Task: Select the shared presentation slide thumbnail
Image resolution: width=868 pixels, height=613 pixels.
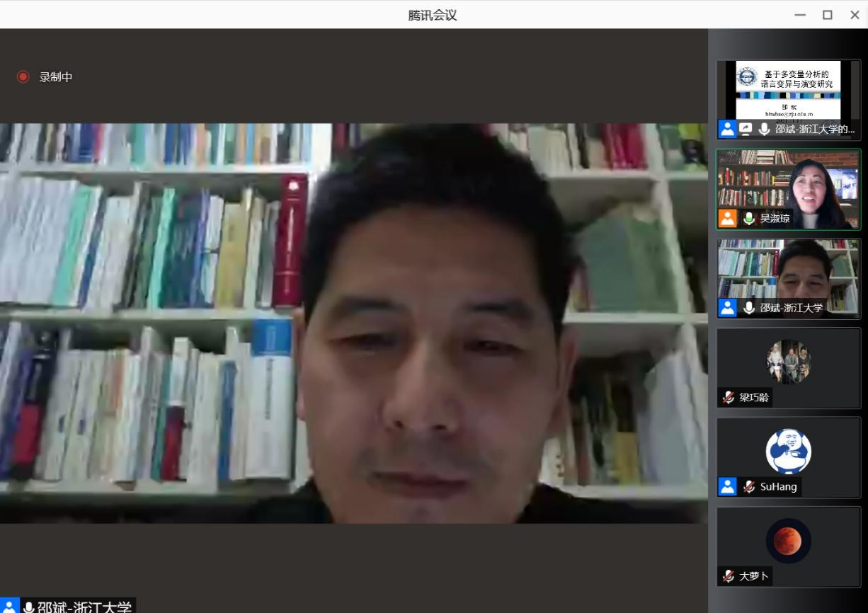Action: coord(788,90)
